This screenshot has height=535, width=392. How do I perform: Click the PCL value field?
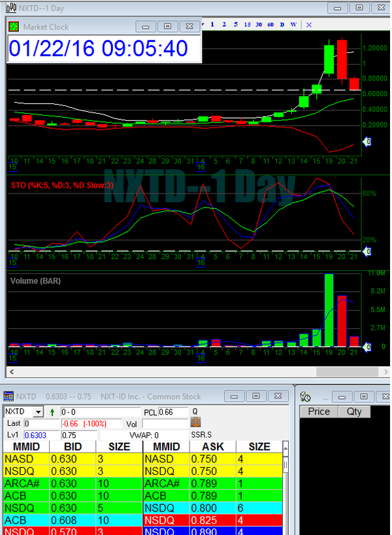[x=173, y=412]
